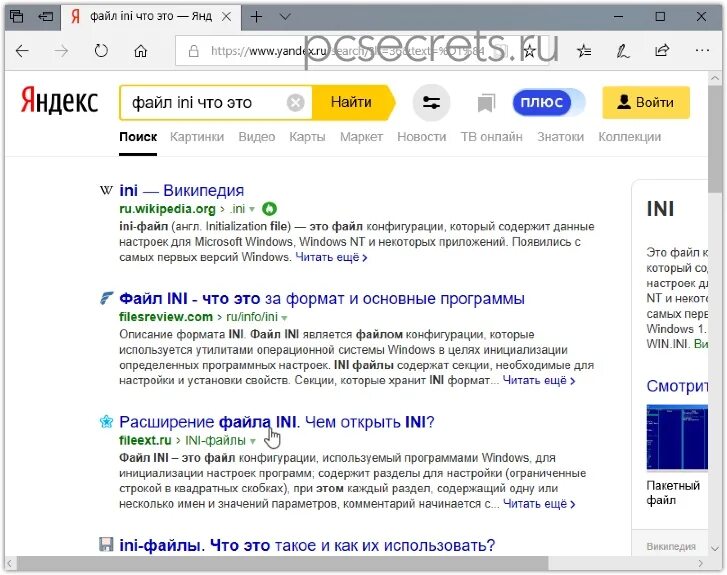Add page to favorites star
Screen dimensions: 727x575
(x=529, y=51)
